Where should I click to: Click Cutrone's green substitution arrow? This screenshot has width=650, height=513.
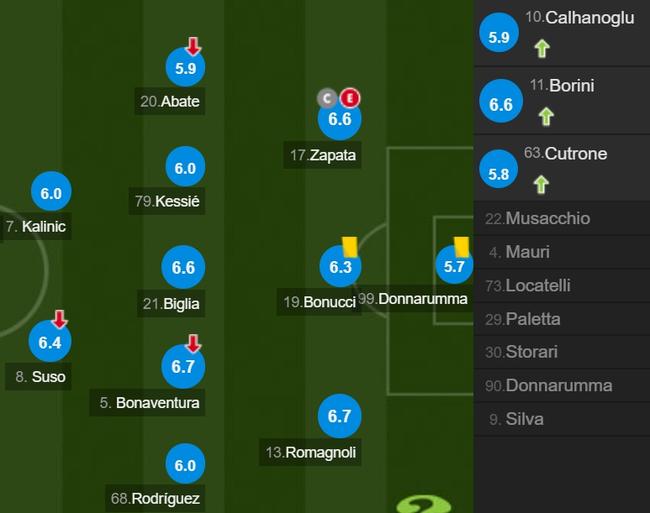pos(541,184)
